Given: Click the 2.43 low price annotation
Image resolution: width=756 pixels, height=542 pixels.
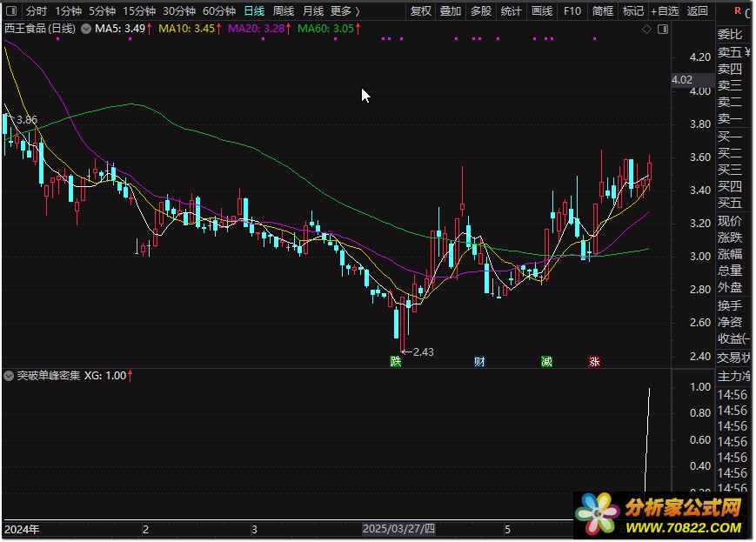Looking at the screenshot, I should click(424, 352).
